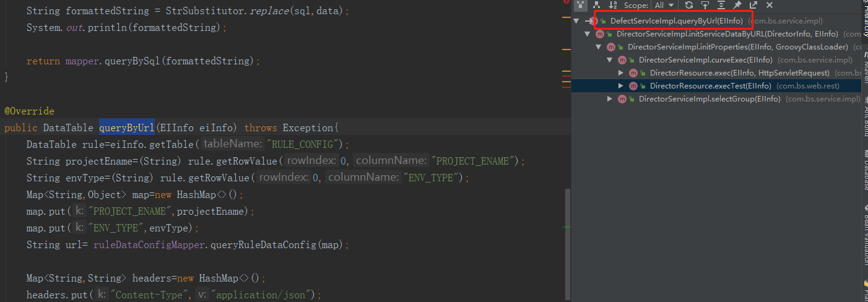This screenshot has height=302, width=868.
Task: Place cursor on highlighted queryByUrl method name
Action: 127,127
